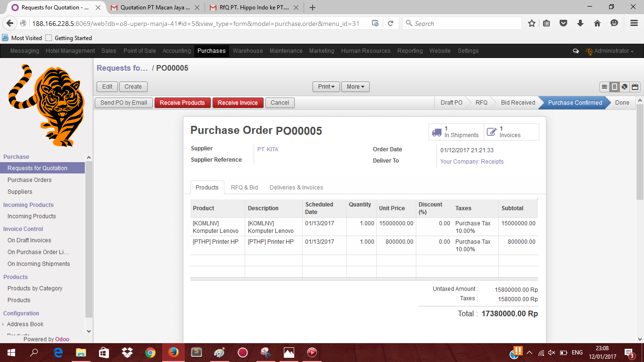Expand the Administrator user menu
Viewport: 644px width, 362px height.
[610, 51]
